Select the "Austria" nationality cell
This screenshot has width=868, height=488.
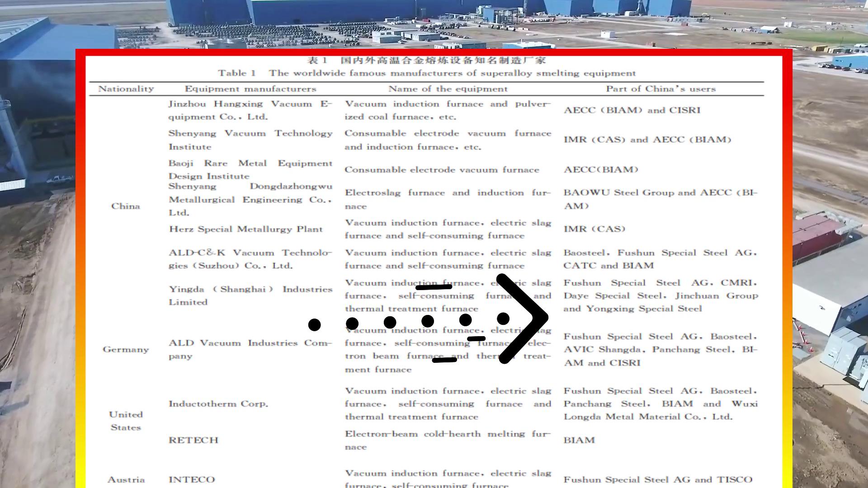tap(126, 479)
